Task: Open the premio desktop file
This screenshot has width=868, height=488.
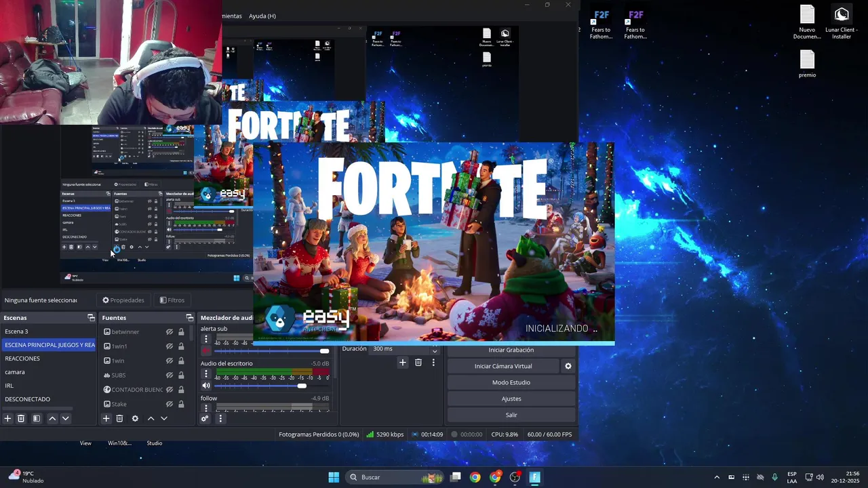Action: [x=807, y=64]
